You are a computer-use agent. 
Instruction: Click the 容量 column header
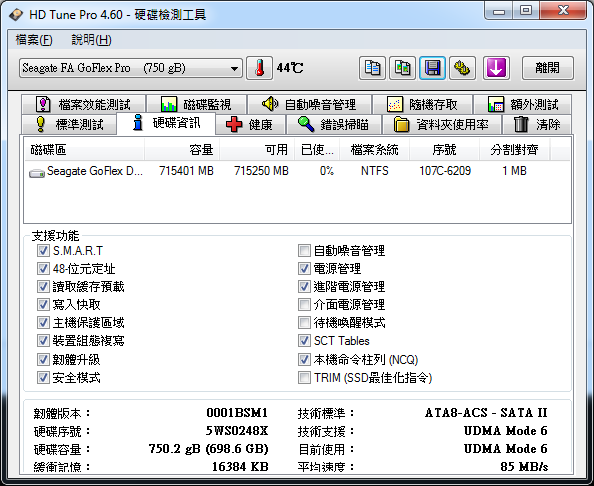(x=182, y=150)
